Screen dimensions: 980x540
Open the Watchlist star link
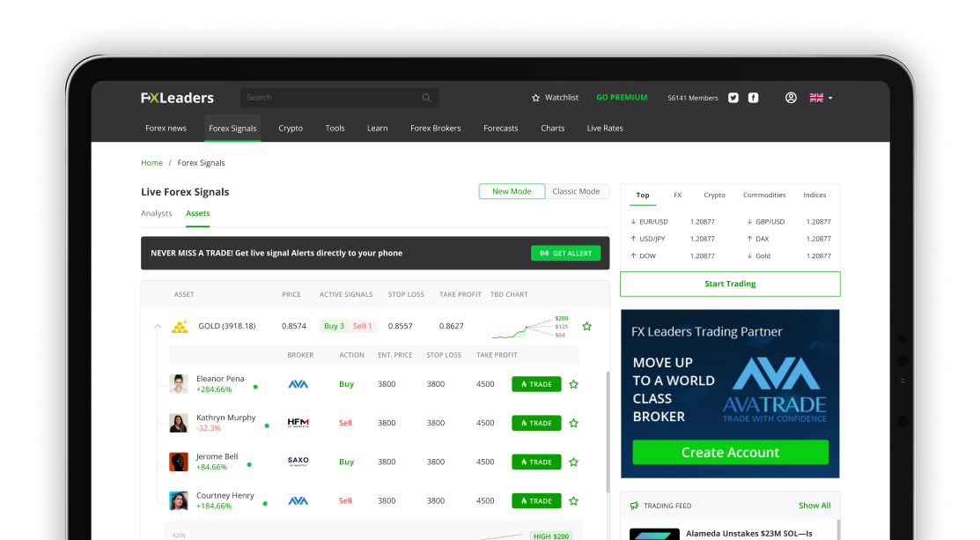click(x=555, y=98)
